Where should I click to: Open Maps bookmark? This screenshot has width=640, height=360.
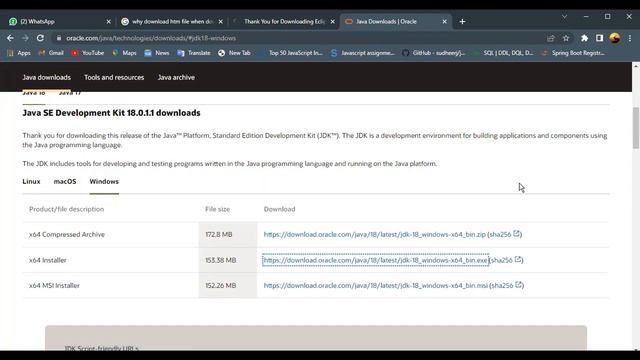[124, 53]
